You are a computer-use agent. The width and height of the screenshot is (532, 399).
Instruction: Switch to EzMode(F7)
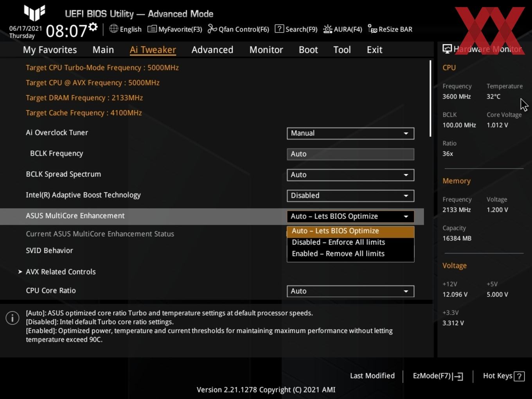(x=438, y=376)
